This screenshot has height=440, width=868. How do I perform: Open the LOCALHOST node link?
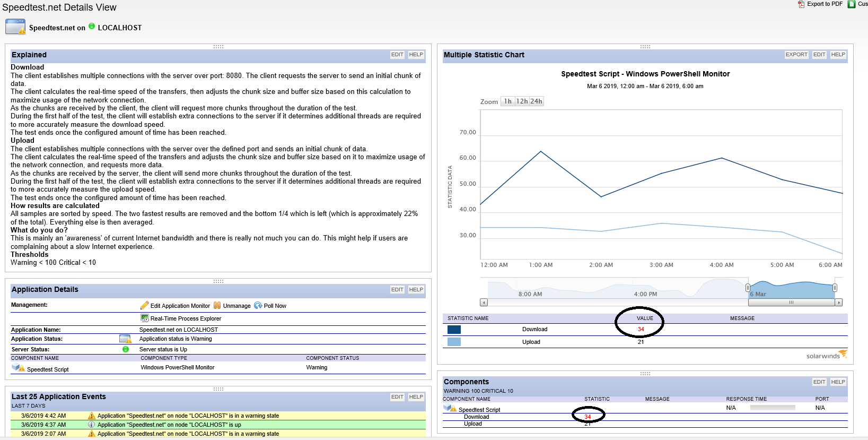[x=120, y=28]
